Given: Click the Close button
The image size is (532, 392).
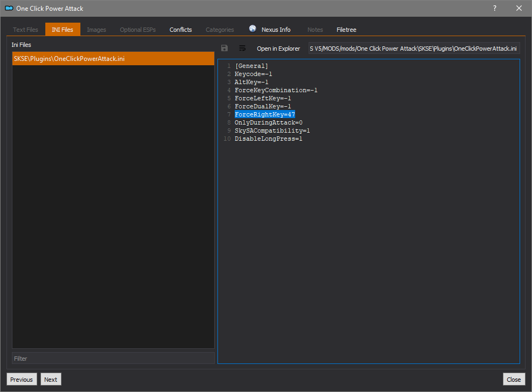Looking at the screenshot, I should pyautogui.click(x=514, y=380).
